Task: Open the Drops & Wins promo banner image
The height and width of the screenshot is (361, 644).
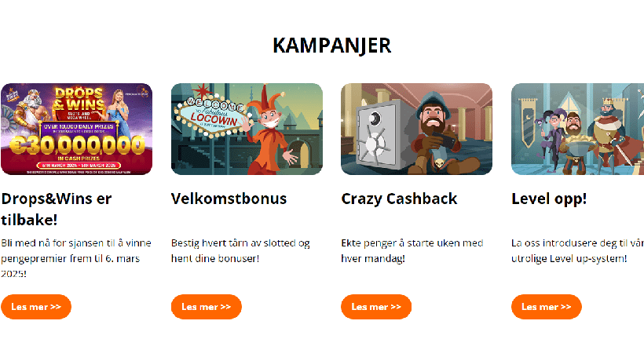Action: pos(76,129)
